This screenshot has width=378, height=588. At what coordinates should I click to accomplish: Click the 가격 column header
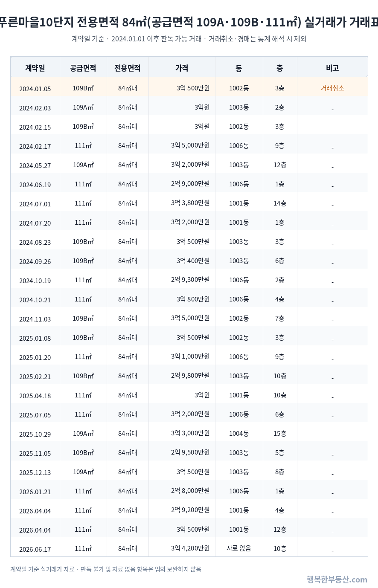click(182, 68)
